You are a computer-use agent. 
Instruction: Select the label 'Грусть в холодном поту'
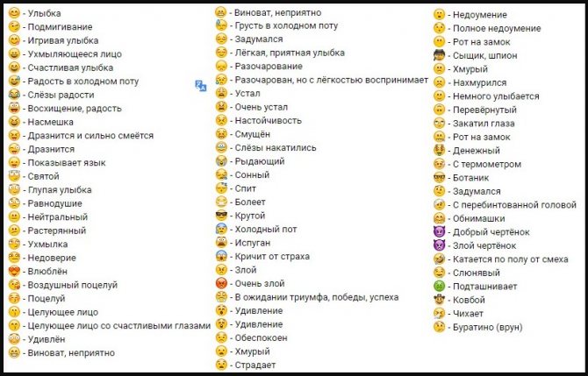(286, 25)
